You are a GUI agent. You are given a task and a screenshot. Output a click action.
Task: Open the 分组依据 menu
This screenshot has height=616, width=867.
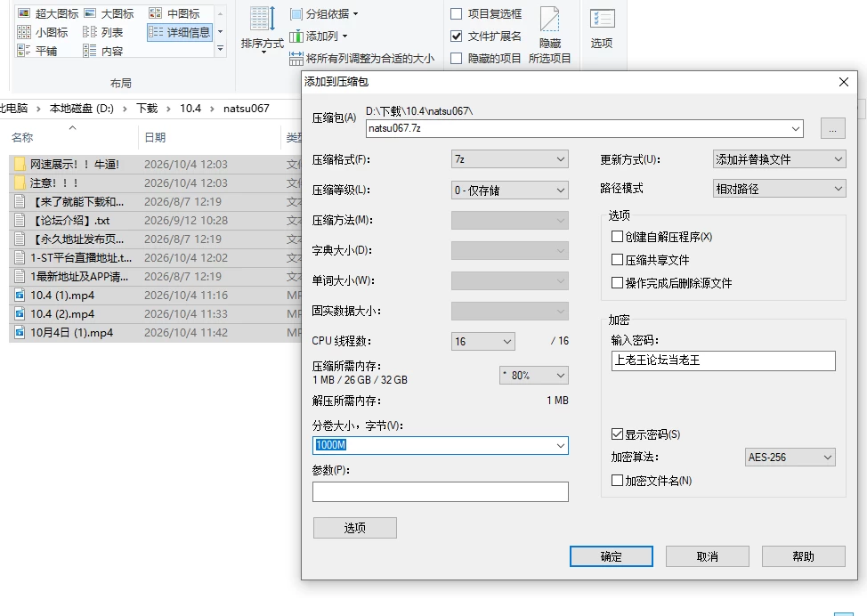[324, 14]
